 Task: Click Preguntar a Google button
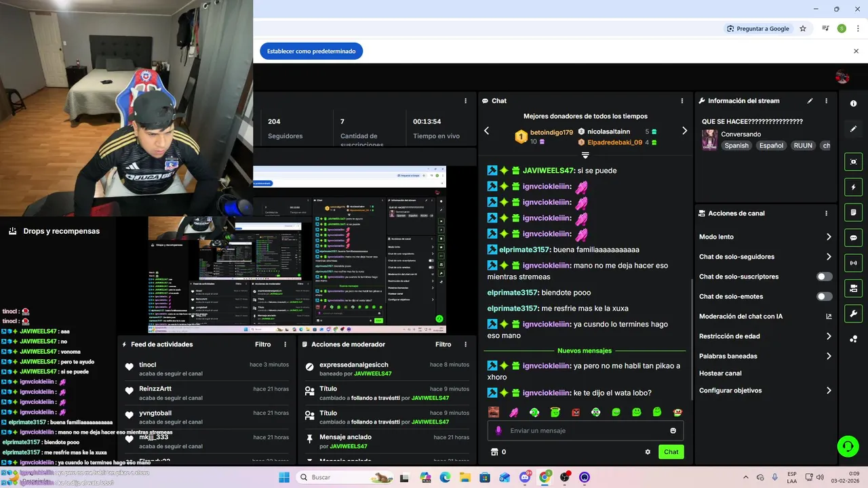[x=757, y=28]
